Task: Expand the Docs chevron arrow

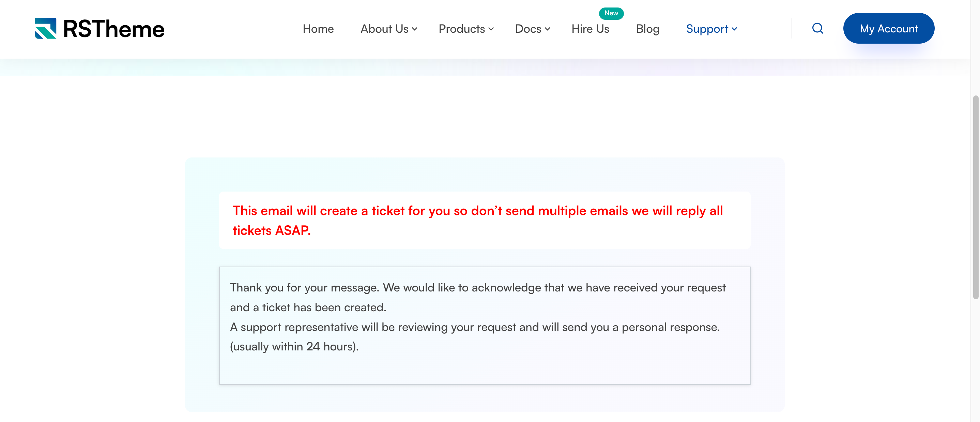Action: coord(548,29)
